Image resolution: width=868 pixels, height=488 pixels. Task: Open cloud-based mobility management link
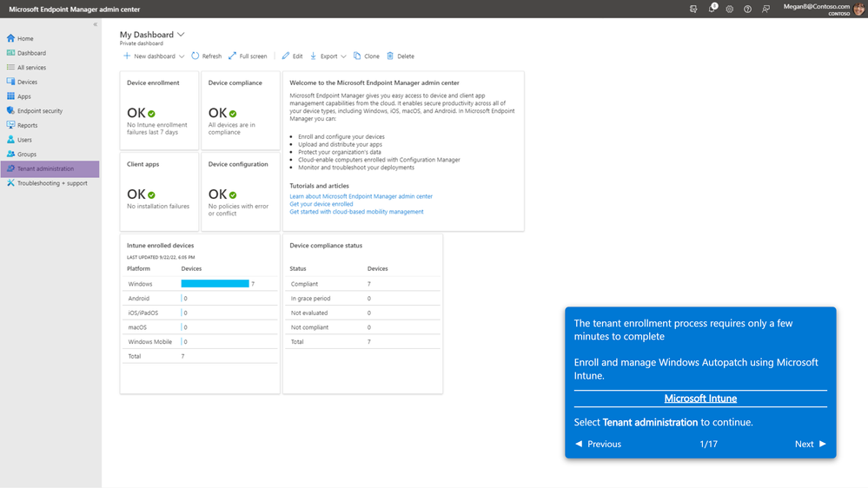[x=356, y=212]
